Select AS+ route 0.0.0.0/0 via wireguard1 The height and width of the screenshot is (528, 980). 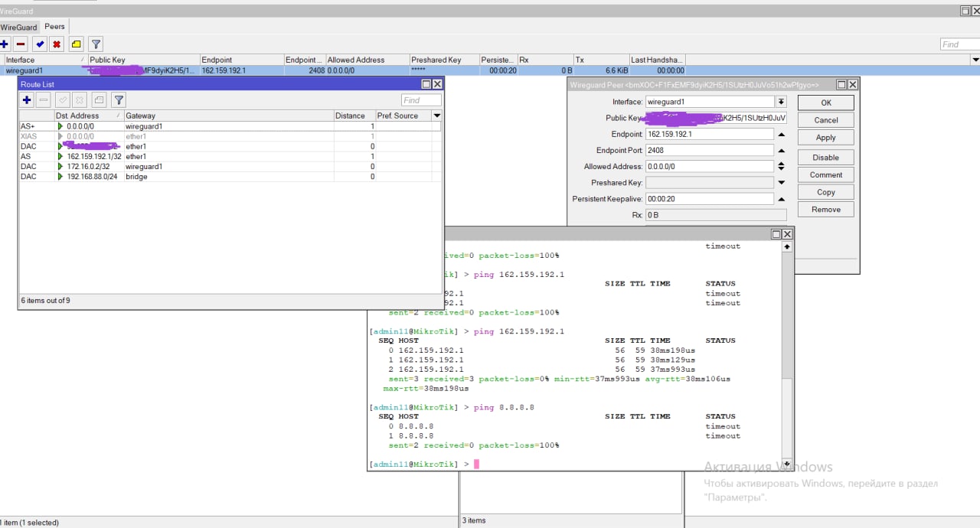click(230, 126)
